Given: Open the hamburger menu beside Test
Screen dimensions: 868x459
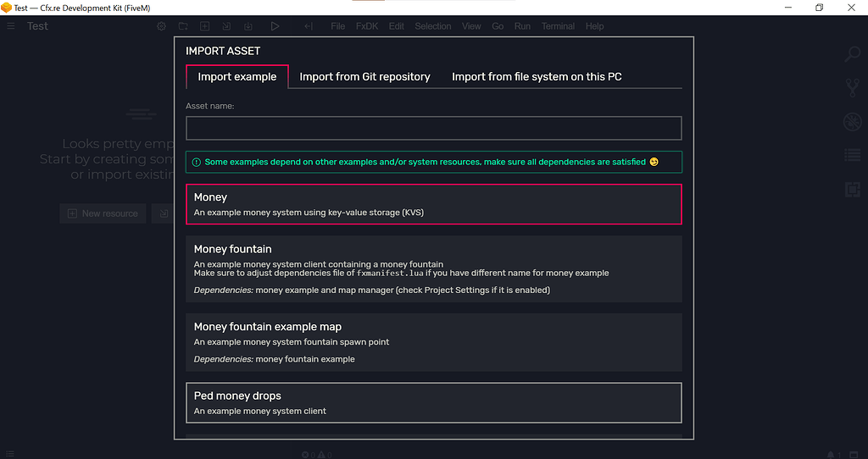Looking at the screenshot, I should coord(11,26).
